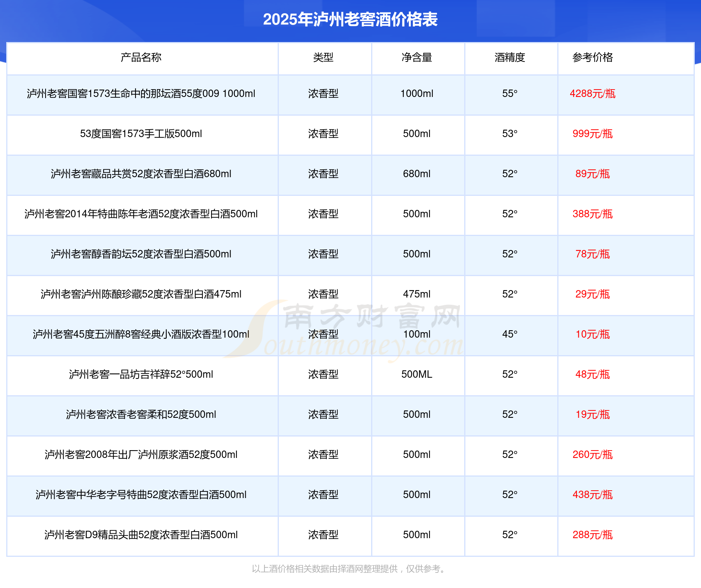Click 浓香型 in the 国窖1573手工版 row
Image resolution: width=701 pixels, height=588 pixels.
coord(323,134)
